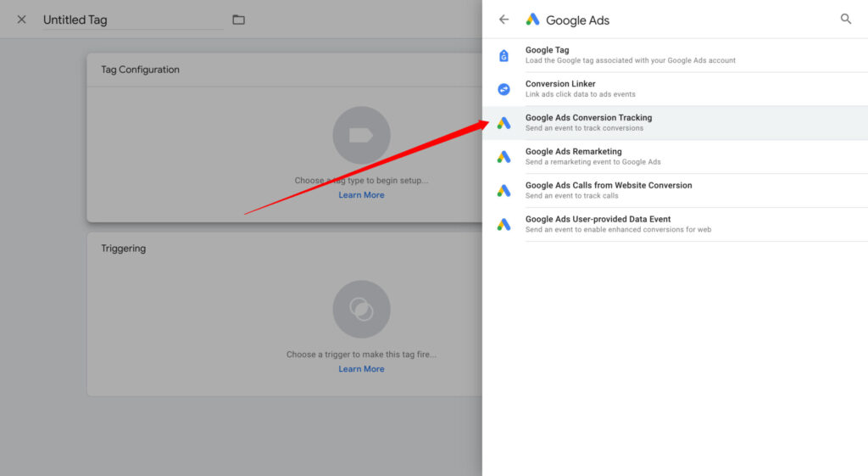Viewport: 868px width, 476px height.
Task: Click the tag type placeholder circle
Action: tap(361, 135)
